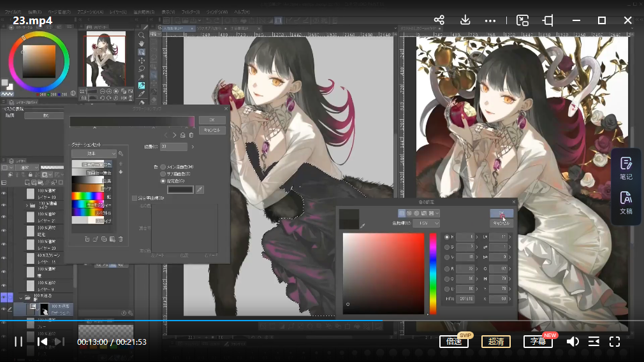Open color space dropdown HSV
Screen dimensions: 644x362
(x=427, y=223)
